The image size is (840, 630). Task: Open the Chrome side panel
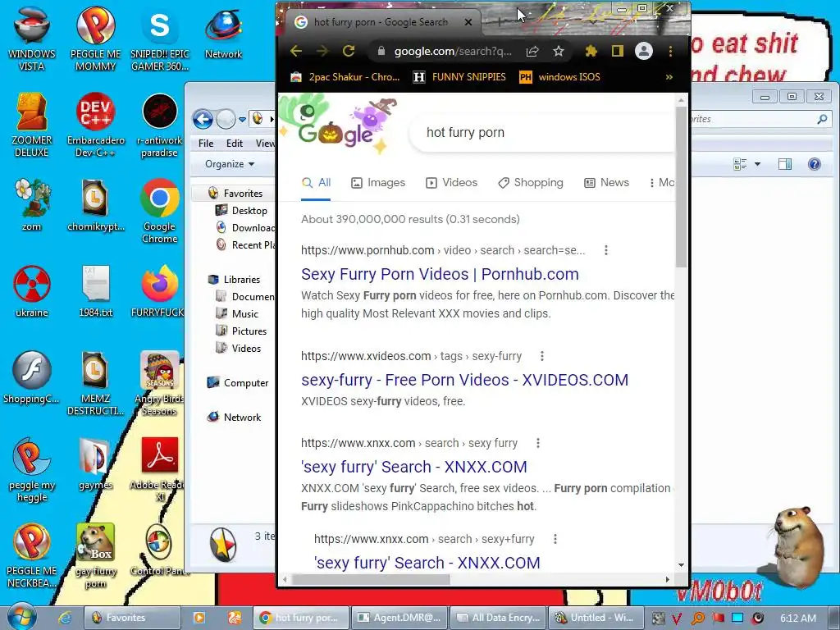617,51
